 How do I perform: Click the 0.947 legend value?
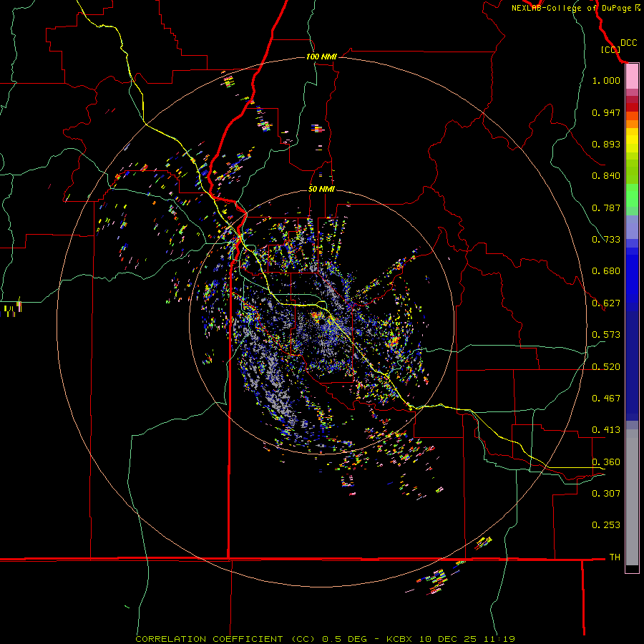(x=606, y=112)
